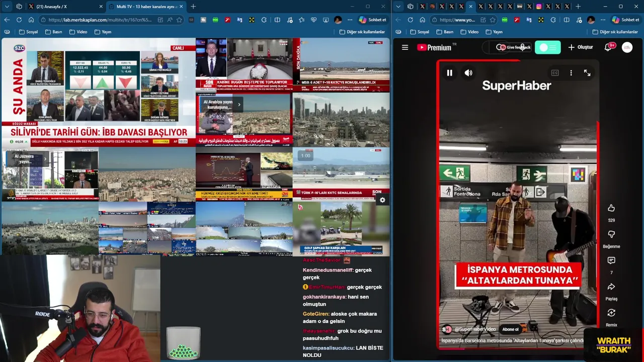Expand the Al Arabiya yayın overlay chevron

(x=239, y=105)
